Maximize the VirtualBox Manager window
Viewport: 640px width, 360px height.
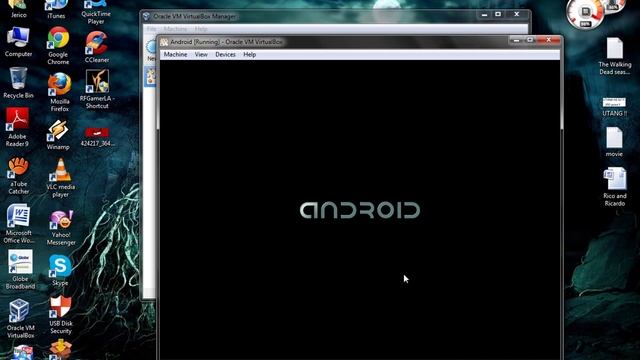pos(498,14)
